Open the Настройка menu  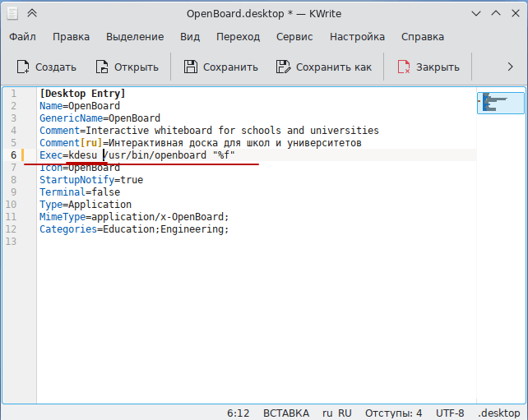(357, 37)
